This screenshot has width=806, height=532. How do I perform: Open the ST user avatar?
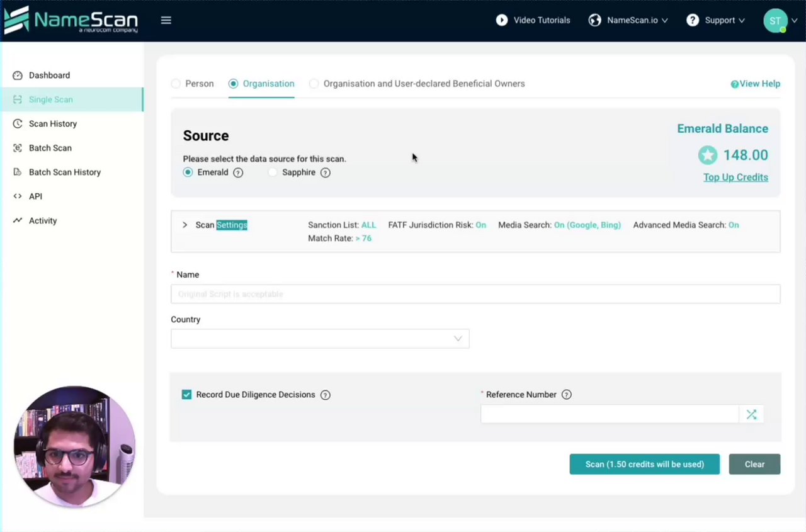(x=775, y=21)
